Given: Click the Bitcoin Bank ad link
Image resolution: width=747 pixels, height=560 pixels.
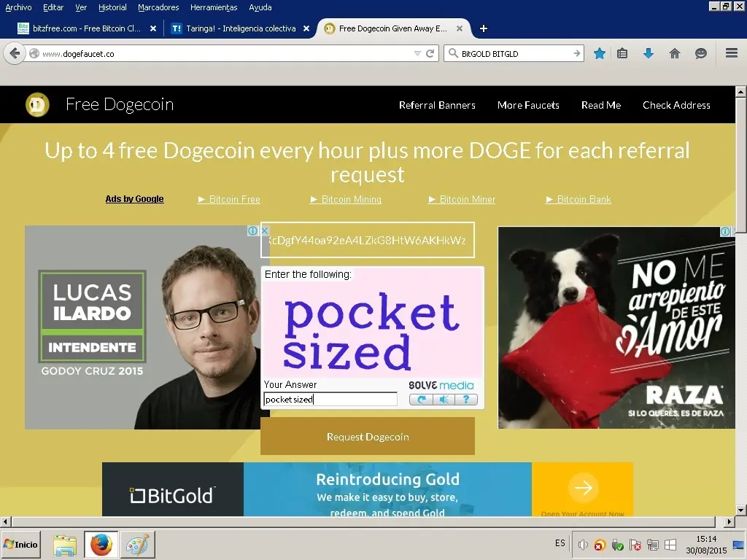Looking at the screenshot, I should pos(578,200).
